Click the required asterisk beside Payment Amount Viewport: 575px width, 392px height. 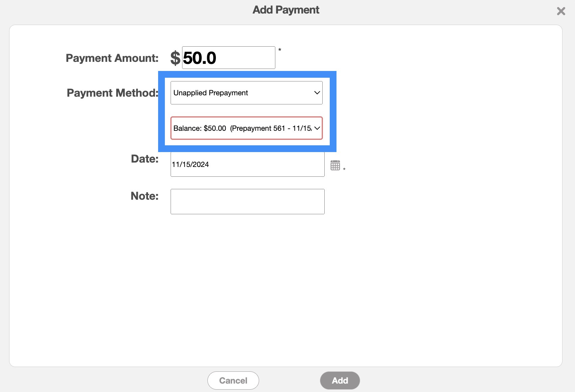tap(280, 50)
